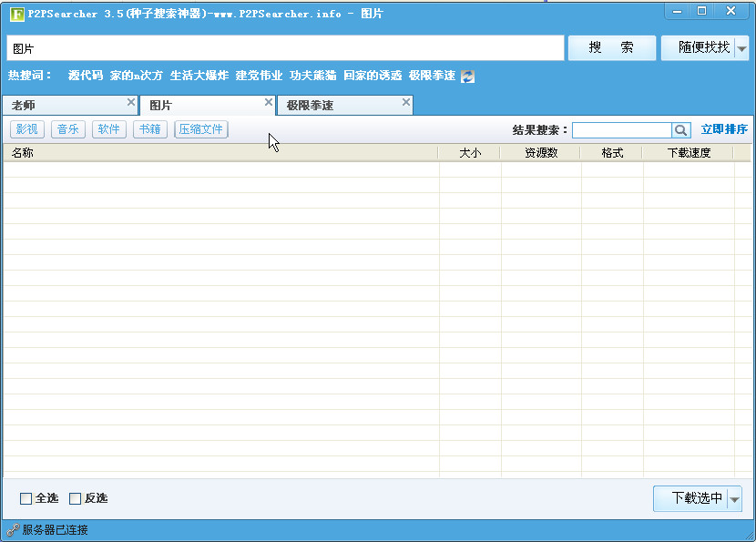The height and width of the screenshot is (542, 756).
Task: Sort by the 大小 column header
Action: click(470, 153)
